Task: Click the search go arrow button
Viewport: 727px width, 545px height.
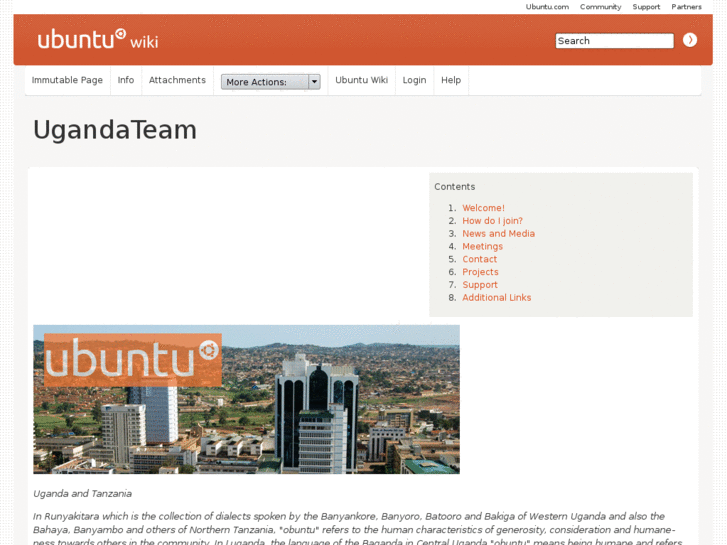Action: point(689,40)
